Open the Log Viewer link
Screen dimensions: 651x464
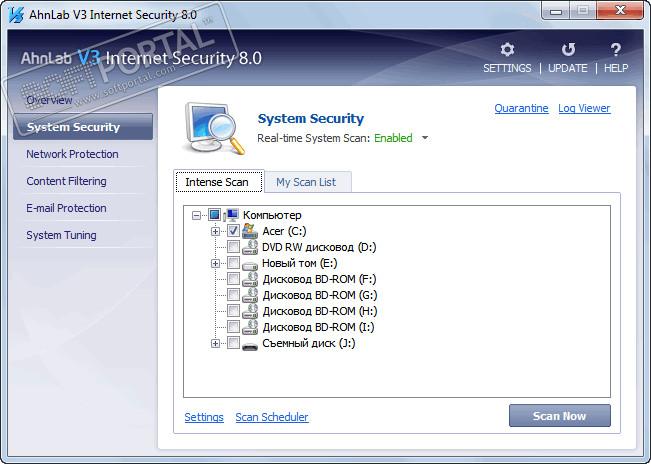[x=584, y=108]
